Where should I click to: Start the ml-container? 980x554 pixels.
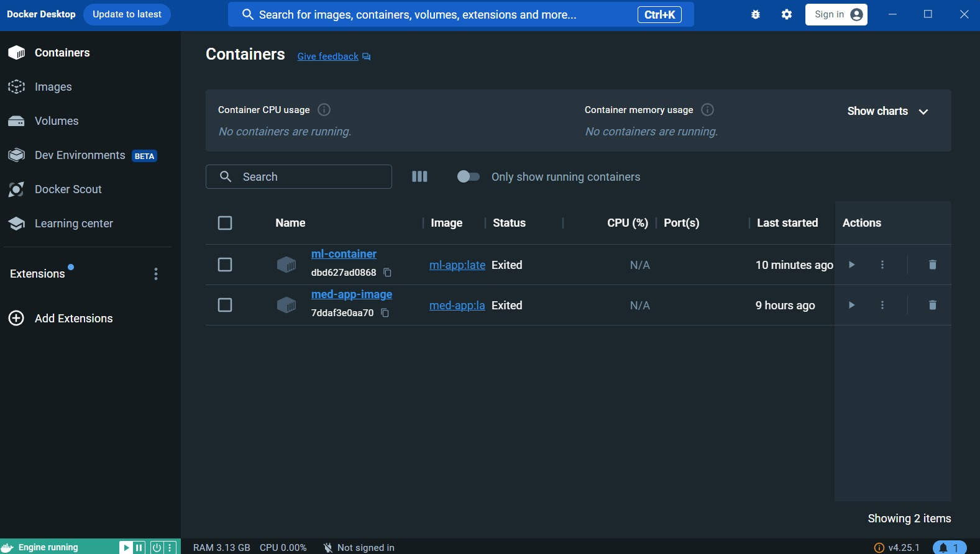pyautogui.click(x=852, y=265)
